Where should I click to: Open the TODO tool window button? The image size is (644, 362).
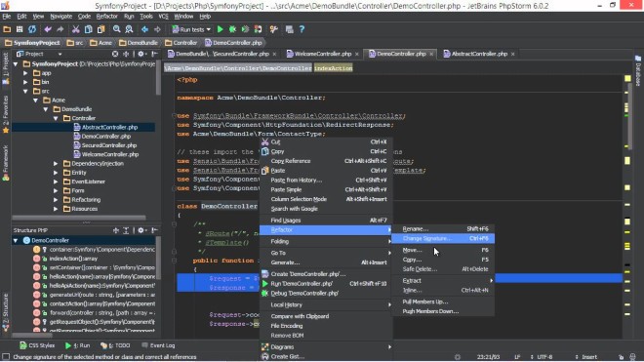click(x=116, y=345)
